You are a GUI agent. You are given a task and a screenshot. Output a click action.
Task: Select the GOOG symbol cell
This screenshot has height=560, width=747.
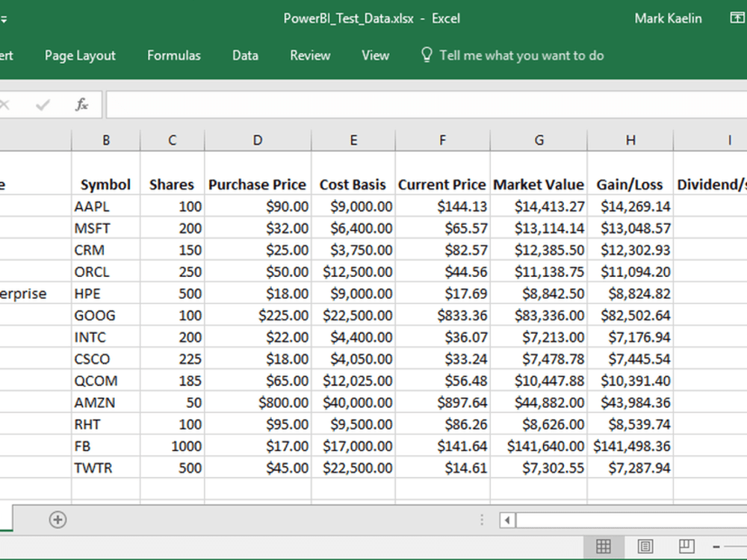point(106,315)
